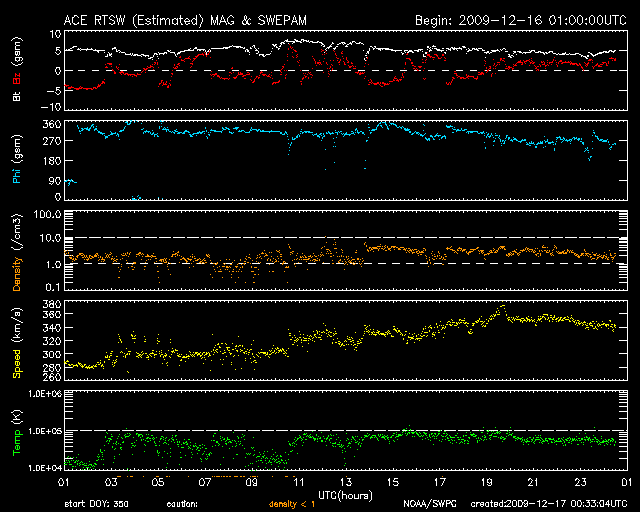The height and width of the screenshot is (512, 640).
Task: Click the speed peak near hour 20
Action: coord(503,307)
